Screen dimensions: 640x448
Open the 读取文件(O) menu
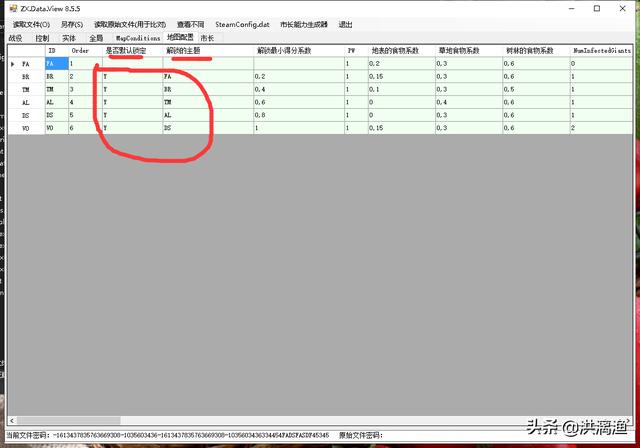coord(31,24)
